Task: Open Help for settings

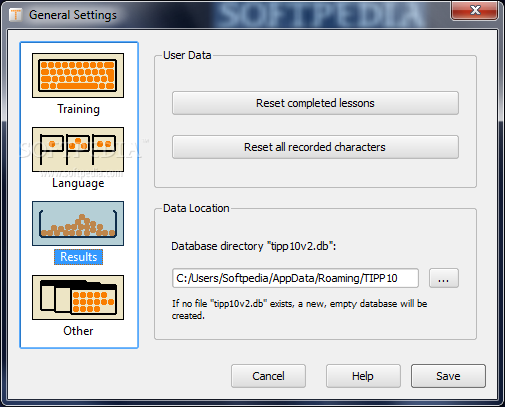Action: coord(363,376)
